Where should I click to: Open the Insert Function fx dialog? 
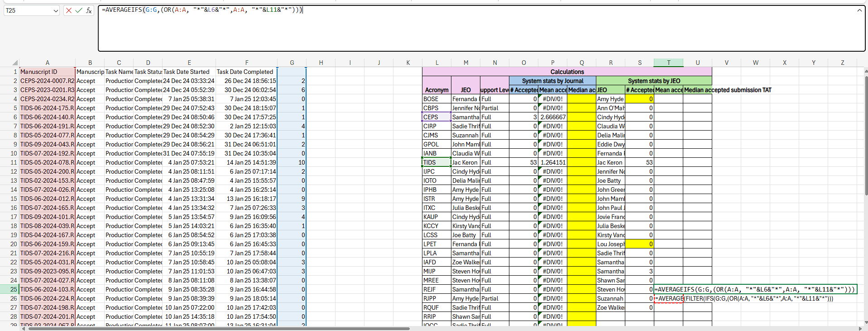click(x=89, y=10)
